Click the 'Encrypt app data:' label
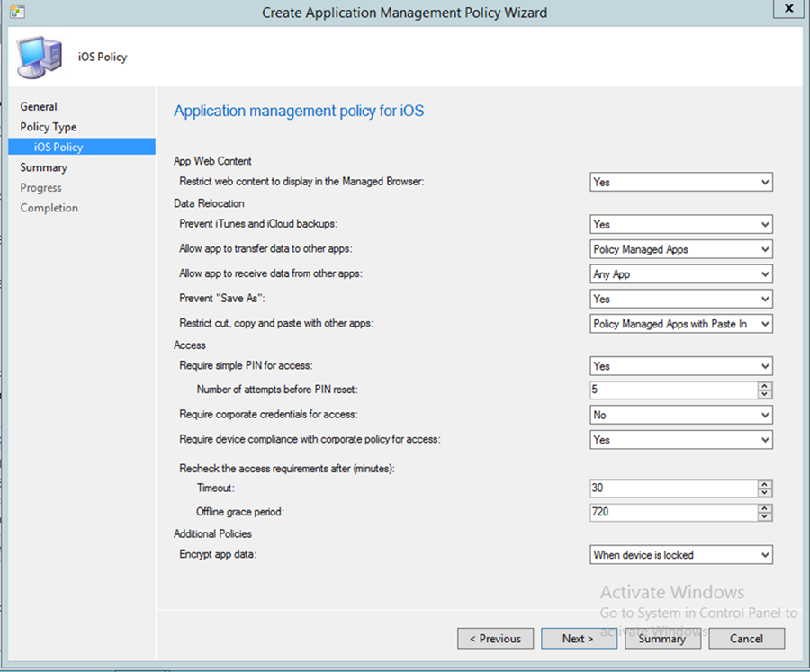The height and width of the screenshot is (672, 810). (218, 554)
